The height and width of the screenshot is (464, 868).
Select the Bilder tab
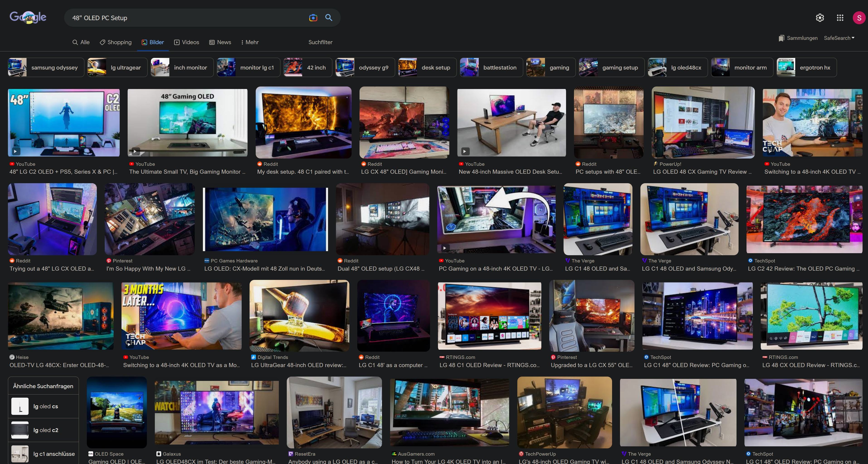pyautogui.click(x=153, y=42)
